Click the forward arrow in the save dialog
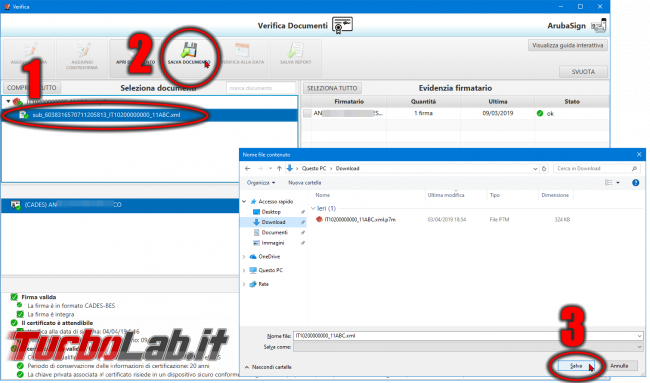The width and height of the screenshot is (650, 383). pyautogui.click(x=260, y=168)
